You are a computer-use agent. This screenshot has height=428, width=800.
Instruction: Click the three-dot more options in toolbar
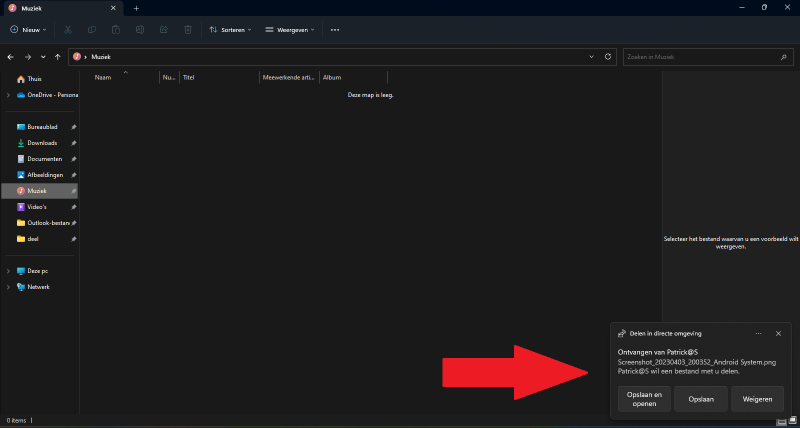pyautogui.click(x=335, y=30)
